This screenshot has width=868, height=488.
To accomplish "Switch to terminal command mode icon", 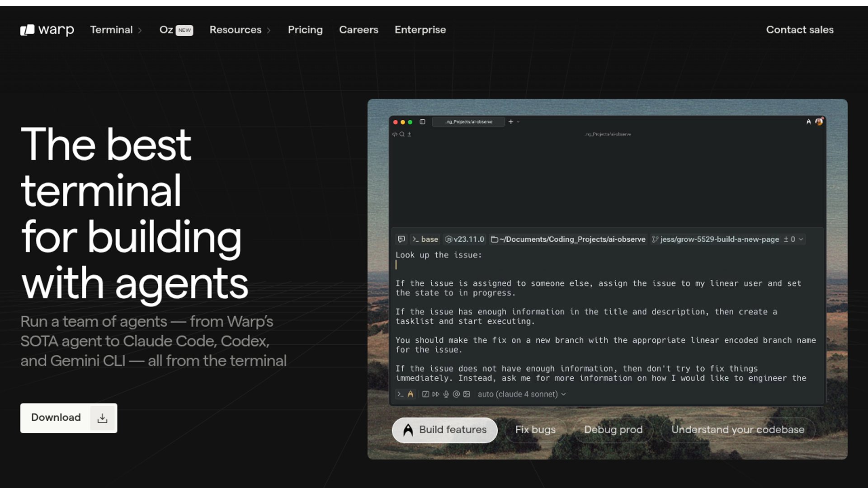I will point(400,394).
